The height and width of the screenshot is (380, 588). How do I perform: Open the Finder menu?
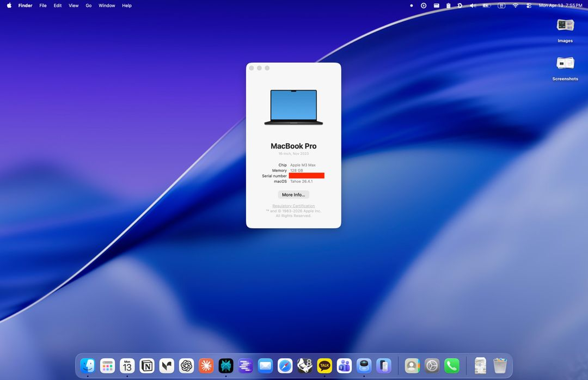25,5
